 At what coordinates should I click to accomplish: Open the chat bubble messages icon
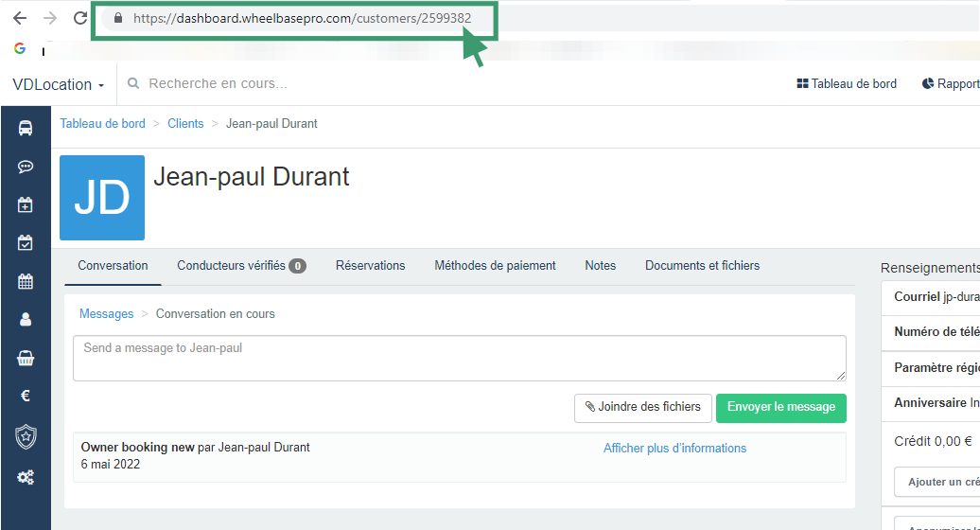pos(26,167)
